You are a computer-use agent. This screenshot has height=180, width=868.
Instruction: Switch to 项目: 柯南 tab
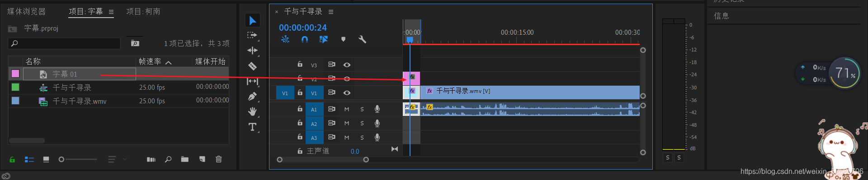(143, 11)
